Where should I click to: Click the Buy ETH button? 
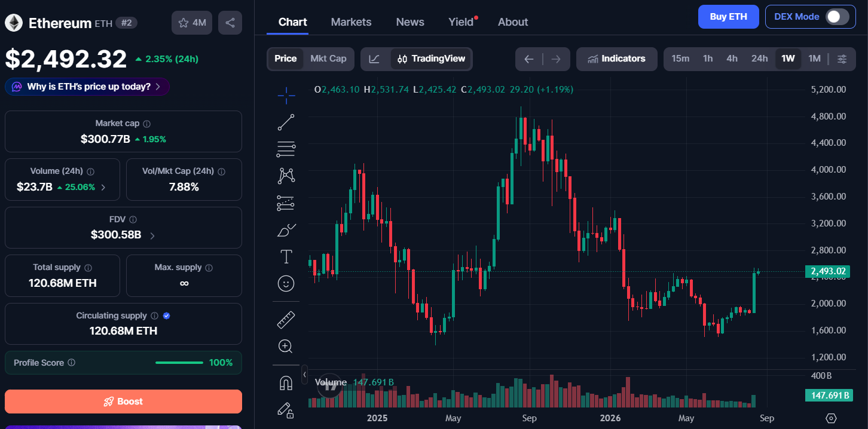728,17
